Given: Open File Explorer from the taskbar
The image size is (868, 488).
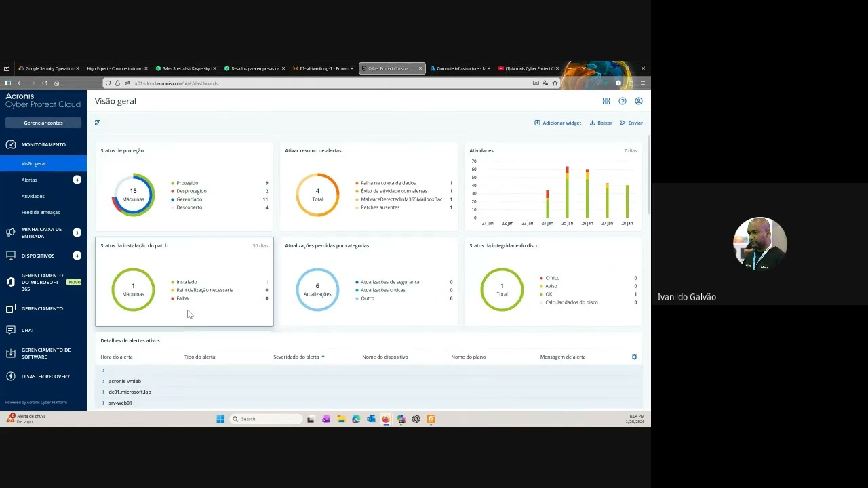Looking at the screenshot, I should point(341,419).
